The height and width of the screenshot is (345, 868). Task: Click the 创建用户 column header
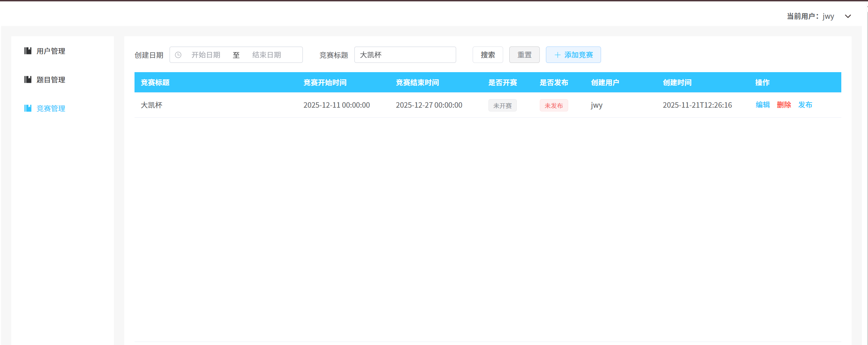tap(605, 82)
